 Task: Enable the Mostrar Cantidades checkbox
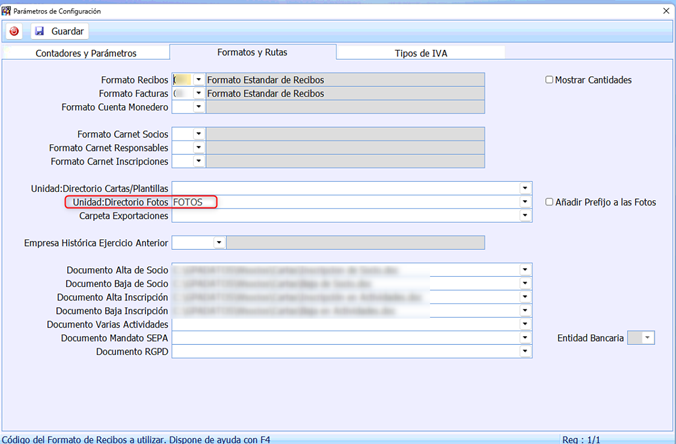click(549, 79)
